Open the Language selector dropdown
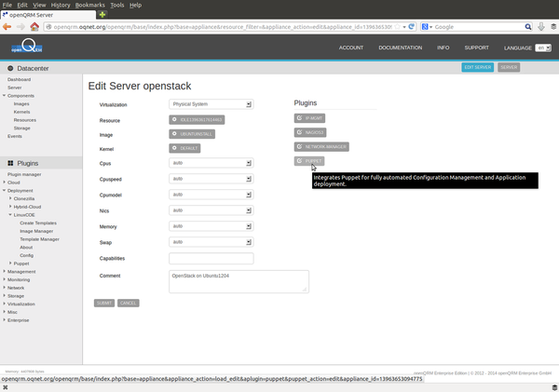The height and width of the screenshot is (392, 559). coord(543,47)
